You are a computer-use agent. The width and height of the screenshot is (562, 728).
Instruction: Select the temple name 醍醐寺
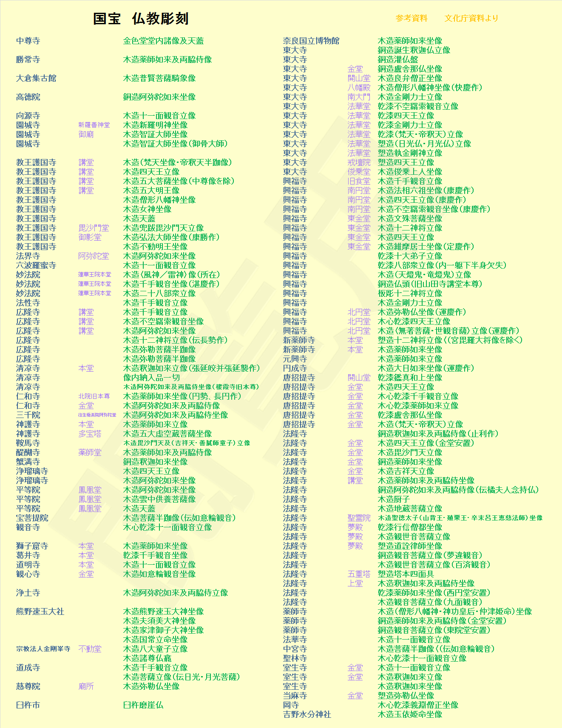(x=28, y=452)
